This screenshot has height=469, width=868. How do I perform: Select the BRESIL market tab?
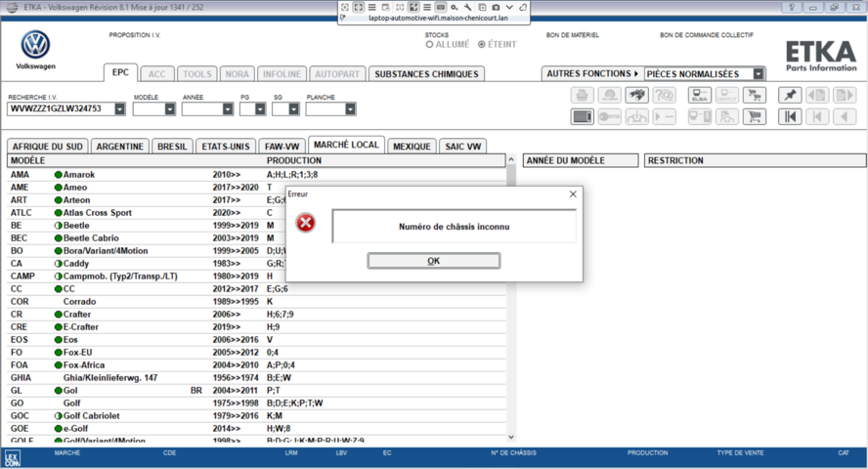[x=172, y=147]
